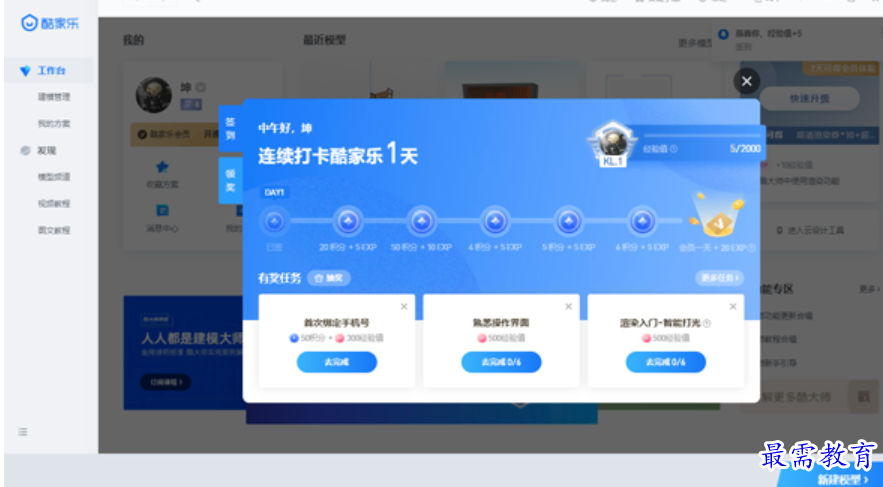Click the help icon after 会员一天 + 20 EXP

coord(751,248)
